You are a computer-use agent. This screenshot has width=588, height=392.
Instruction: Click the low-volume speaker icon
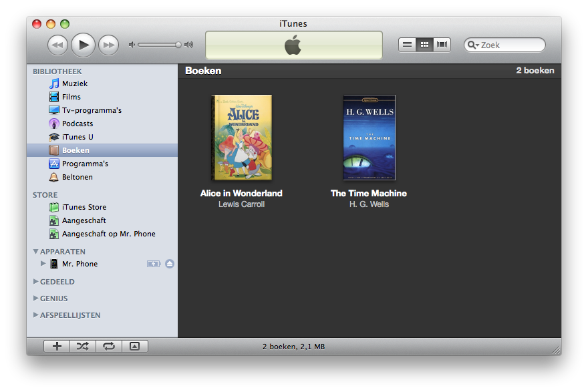point(132,45)
